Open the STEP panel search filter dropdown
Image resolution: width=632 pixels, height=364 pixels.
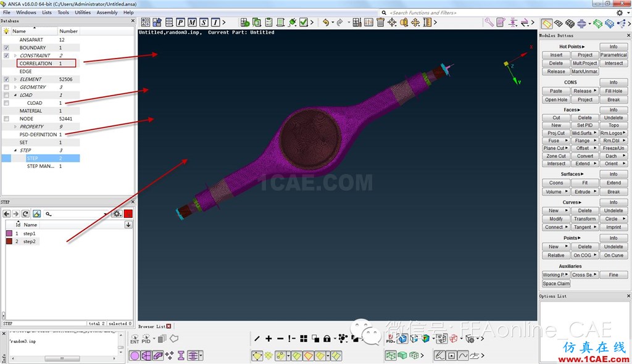click(106, 214)
